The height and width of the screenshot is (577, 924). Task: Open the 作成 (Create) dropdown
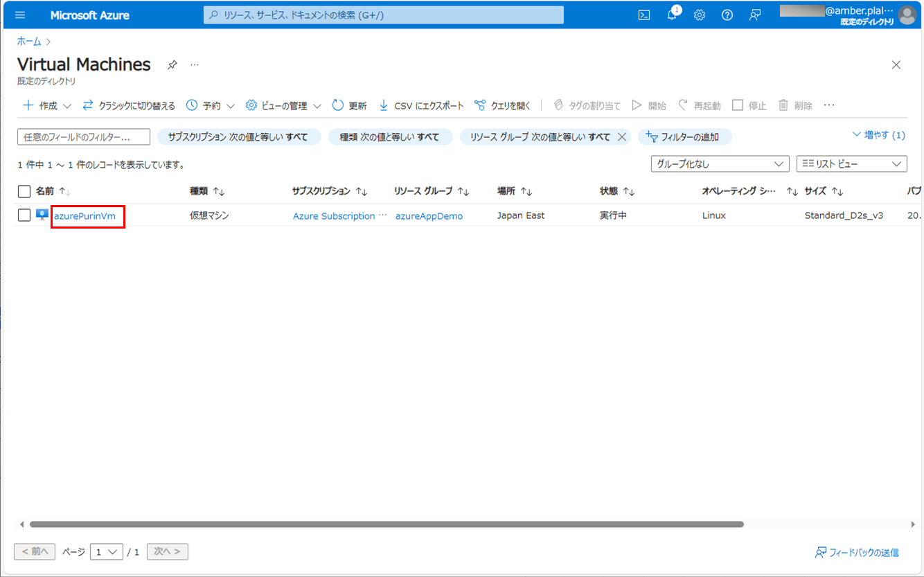[x=47, y=106]
